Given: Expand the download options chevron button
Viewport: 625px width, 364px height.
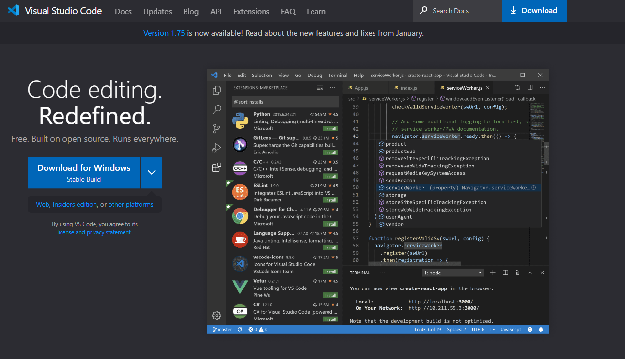Looking at the screenshot, I should [152, 172].
